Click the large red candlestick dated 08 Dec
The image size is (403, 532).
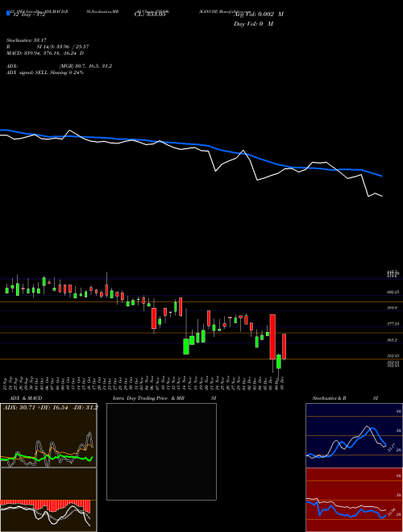272,337
